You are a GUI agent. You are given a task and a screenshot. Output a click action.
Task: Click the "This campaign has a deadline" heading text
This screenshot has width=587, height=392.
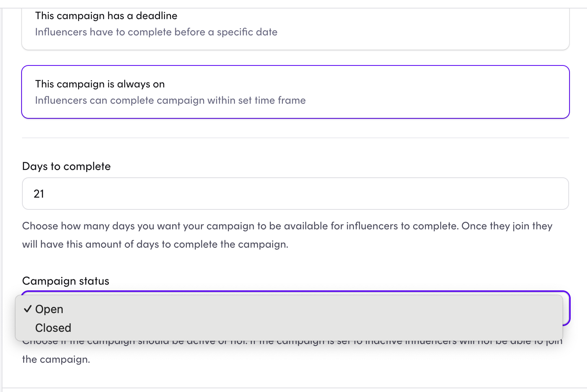coord(106,16)
